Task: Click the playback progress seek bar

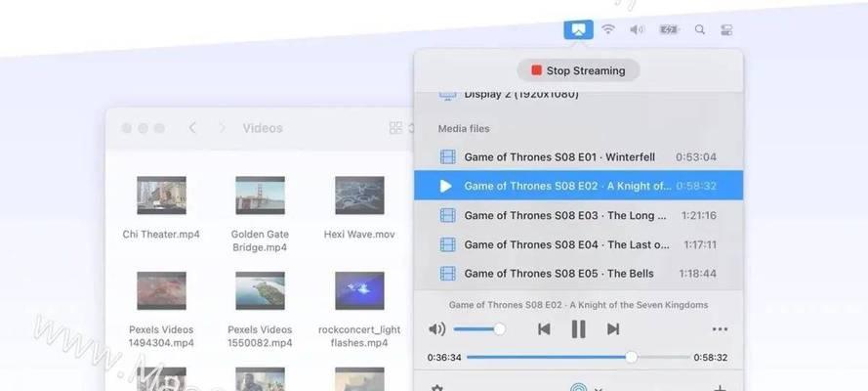Action: [578, 357]
